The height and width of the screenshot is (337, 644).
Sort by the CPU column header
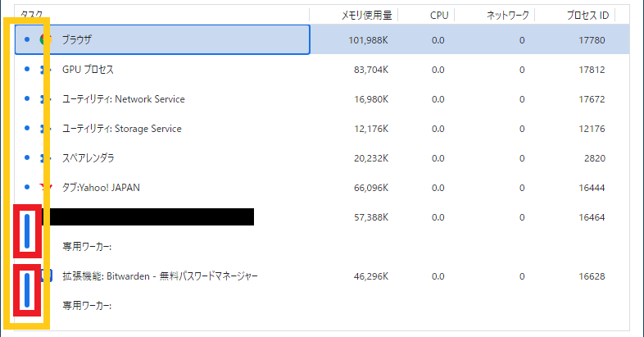tap(439, 16)
